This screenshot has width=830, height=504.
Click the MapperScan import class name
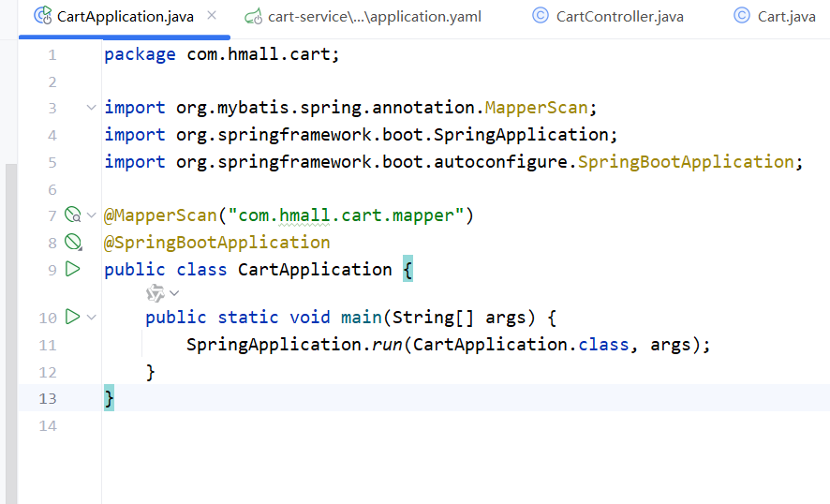(536, 108)
